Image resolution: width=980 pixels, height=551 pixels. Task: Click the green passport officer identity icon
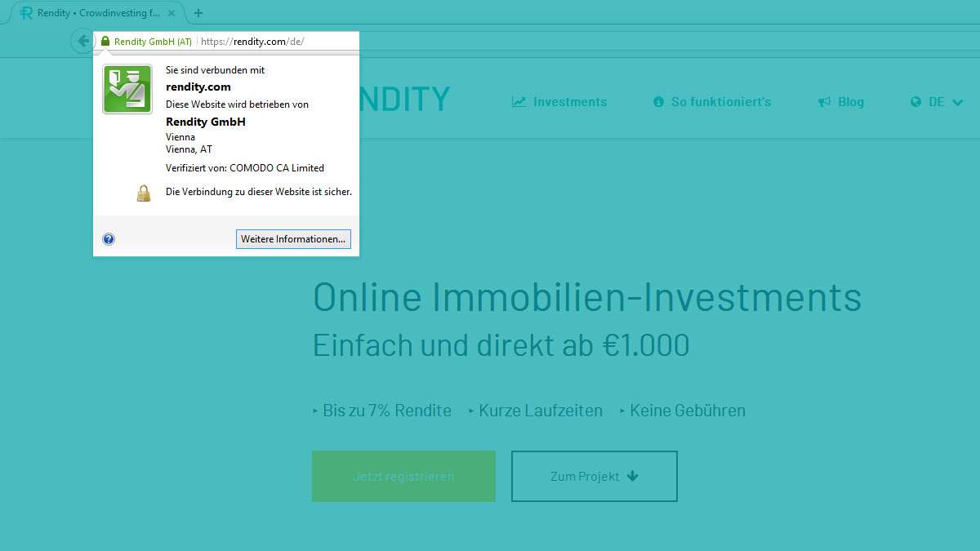tap(127, 89)
